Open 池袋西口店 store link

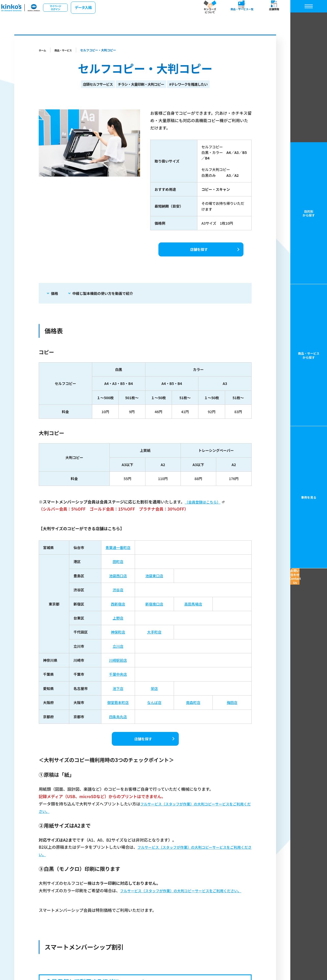click(118, 576)
